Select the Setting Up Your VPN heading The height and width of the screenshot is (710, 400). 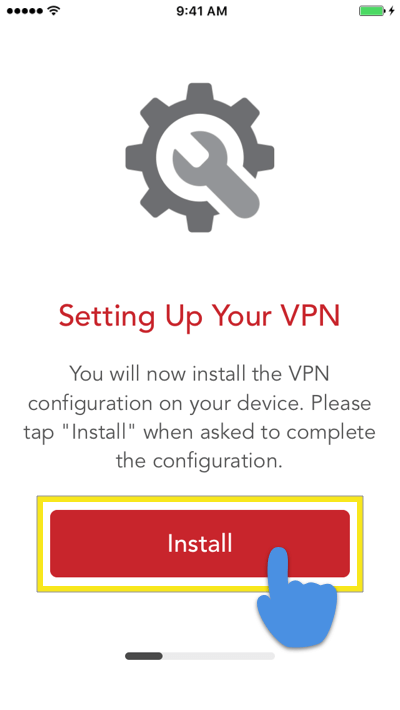pyautogui.click(x=199, y=317)
